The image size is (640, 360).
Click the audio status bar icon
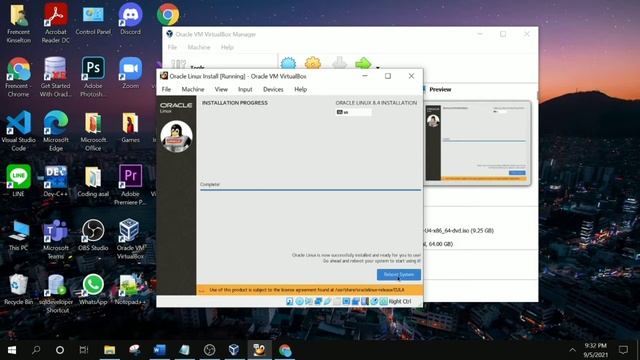(309, 301)
